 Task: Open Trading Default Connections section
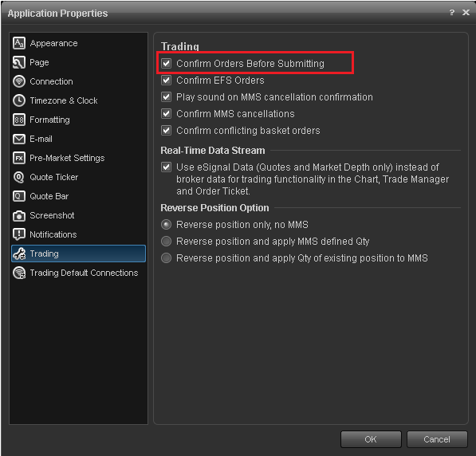pyautogui.click(x=79, y=273)
